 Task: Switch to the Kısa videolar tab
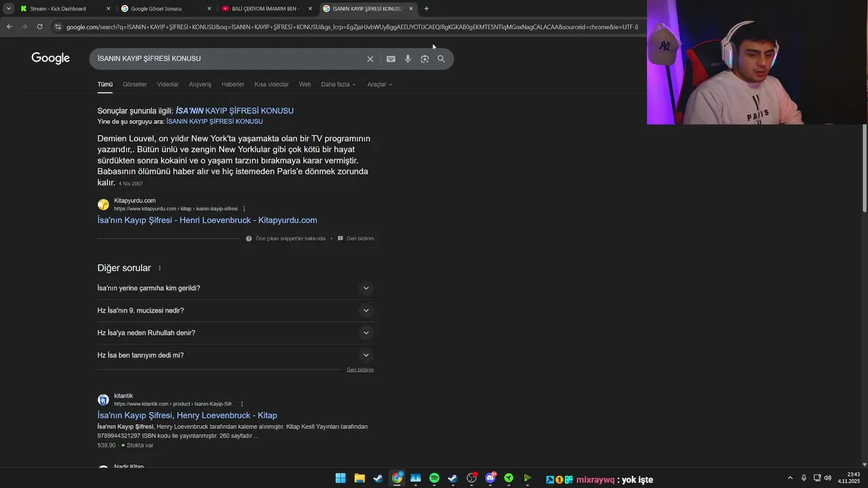pos(271,85)
